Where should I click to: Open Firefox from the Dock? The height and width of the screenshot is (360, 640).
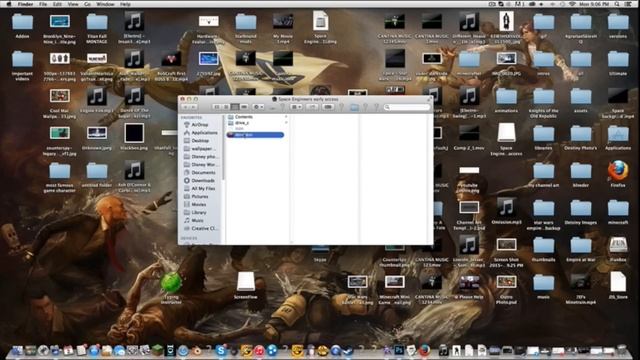424,350
